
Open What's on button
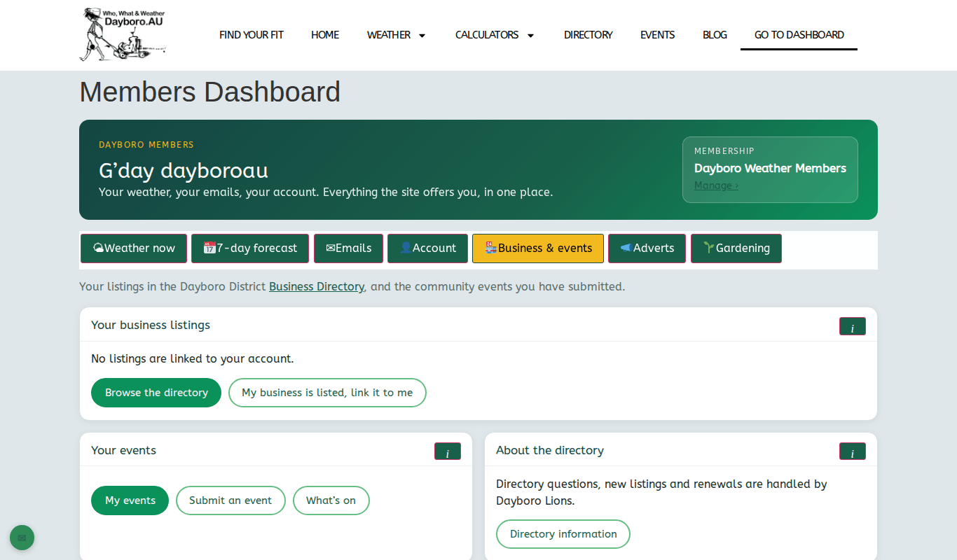click(x=331, y=500)
